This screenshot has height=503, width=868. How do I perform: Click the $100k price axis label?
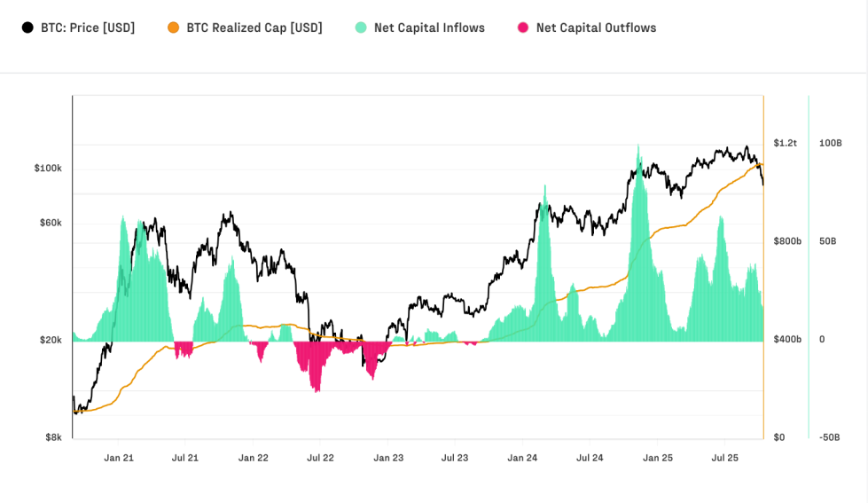(x=48, y=169)
